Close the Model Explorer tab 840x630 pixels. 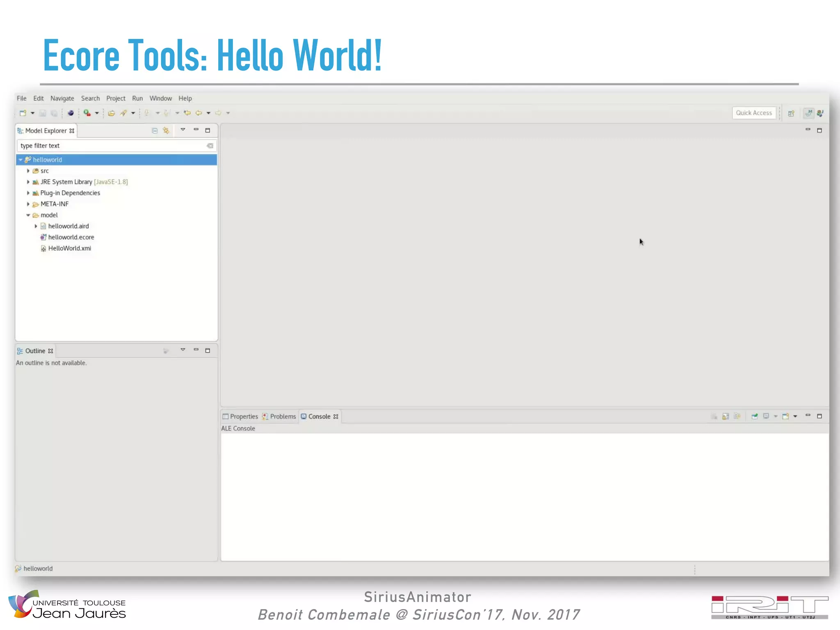coord(72,131)
